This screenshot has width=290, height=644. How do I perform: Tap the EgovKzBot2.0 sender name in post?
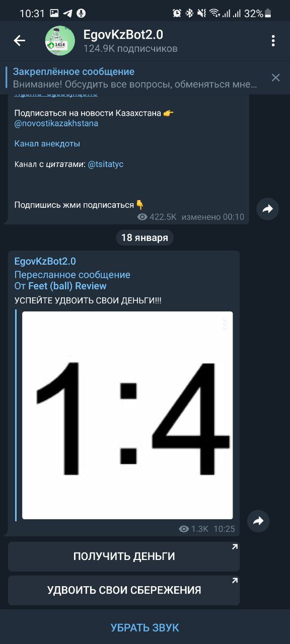click(x=45, y=261)
